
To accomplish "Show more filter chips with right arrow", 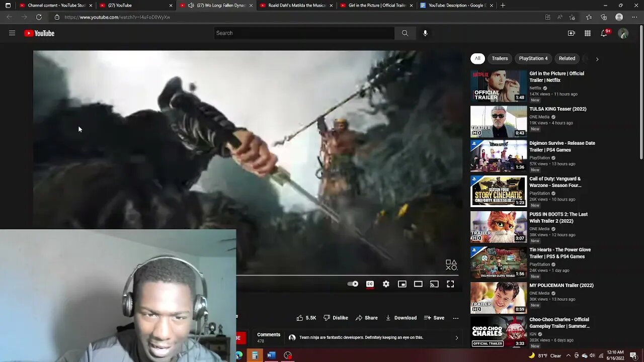I will pyautogui.click(x=597, y=59).
